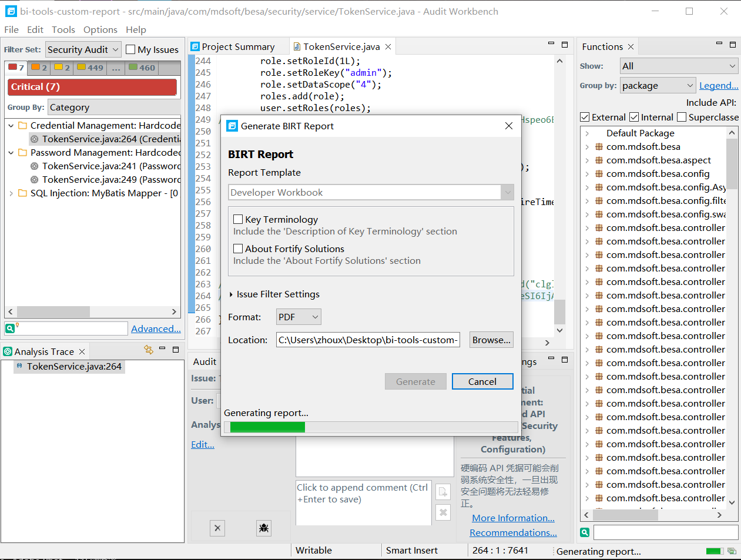Click the node icon next to TokenService.java:264 in Analysis Trace

[x=20, y=366]
